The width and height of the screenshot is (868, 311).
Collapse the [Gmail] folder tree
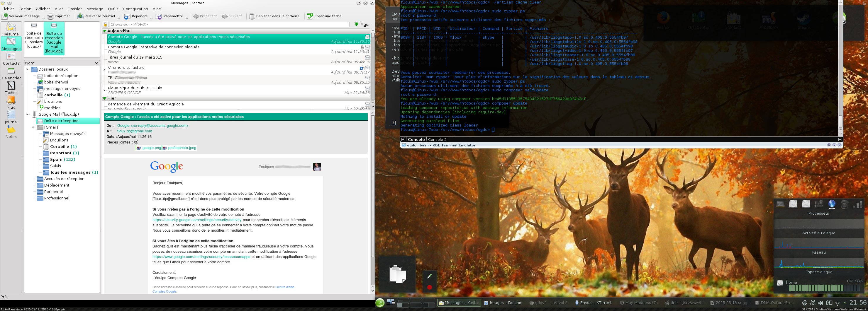tap(33, 127)
